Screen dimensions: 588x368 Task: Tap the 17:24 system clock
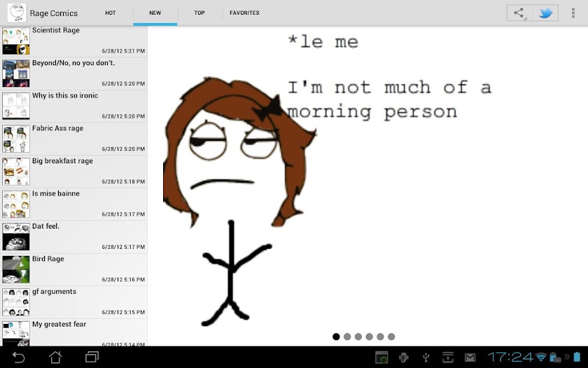[x=510, y=357]
